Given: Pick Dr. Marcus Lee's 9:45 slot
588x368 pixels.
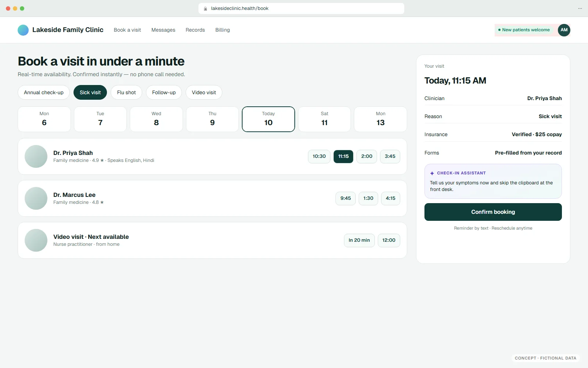Looking at the screenshot, I should tap(345, 198).
